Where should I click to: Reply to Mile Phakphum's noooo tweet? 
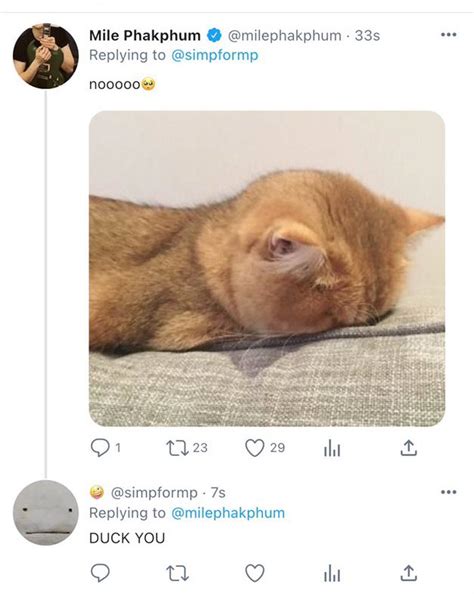point(100,448)
